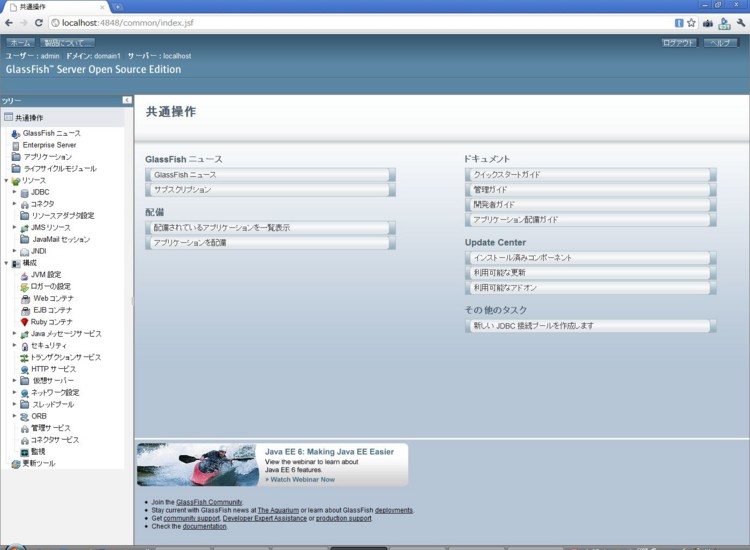Select 管理サービス in the tree
Image resolution: width=750 pixels, height=550 pixels.
pyautogui.click(x=51, y=428)
